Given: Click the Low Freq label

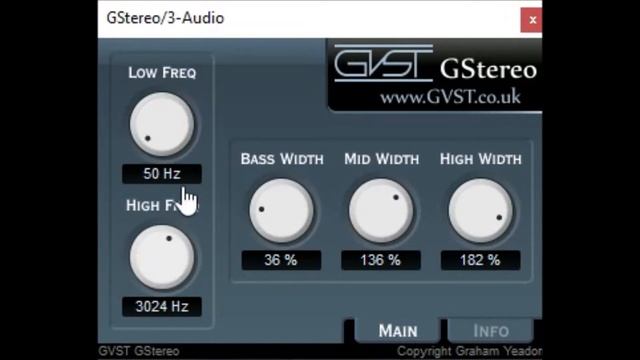Looking at the screenshot, I should (162, 73).
